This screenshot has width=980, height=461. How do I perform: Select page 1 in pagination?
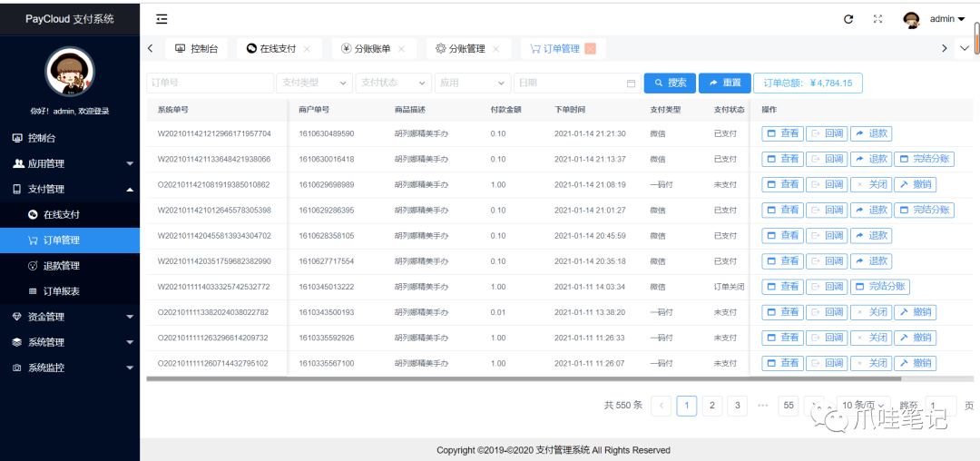(686, 406)
